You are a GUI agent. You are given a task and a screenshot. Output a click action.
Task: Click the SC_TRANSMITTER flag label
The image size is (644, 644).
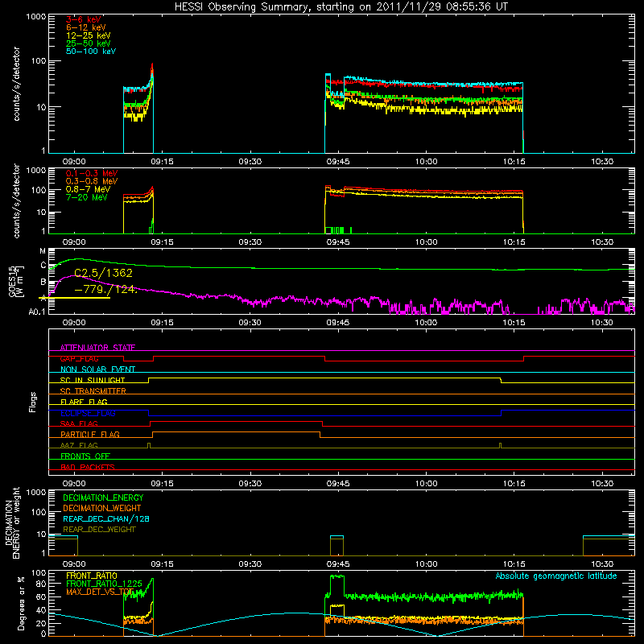[x=93, y=391]
